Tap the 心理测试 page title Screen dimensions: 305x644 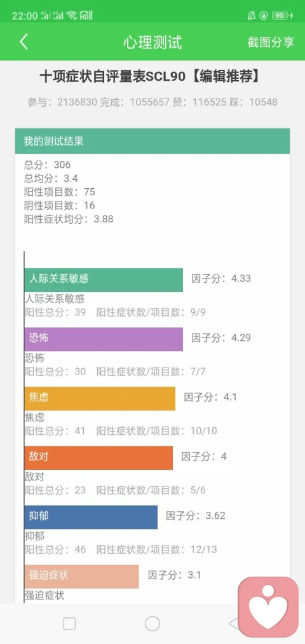click(x=152, y=43)
